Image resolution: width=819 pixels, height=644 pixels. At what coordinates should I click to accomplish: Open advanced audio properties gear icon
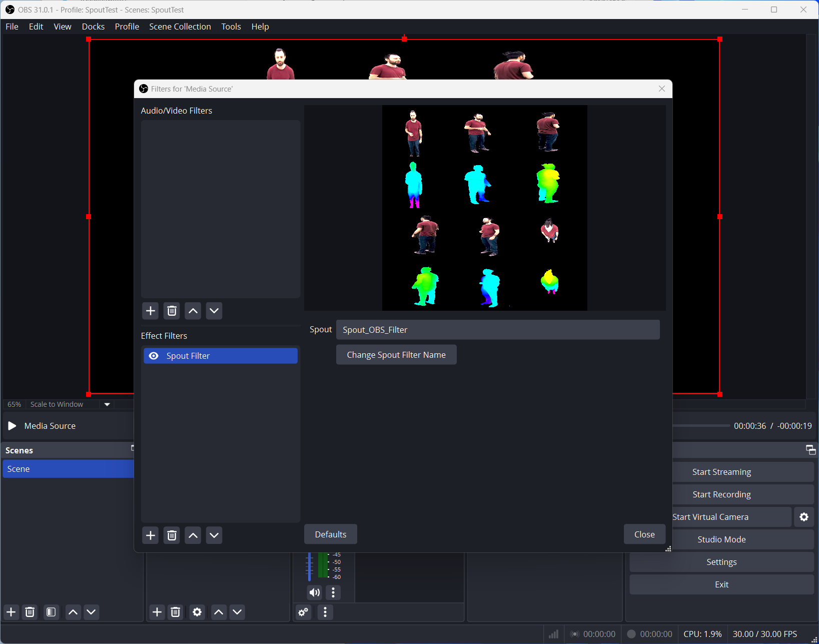click(303, 612)
